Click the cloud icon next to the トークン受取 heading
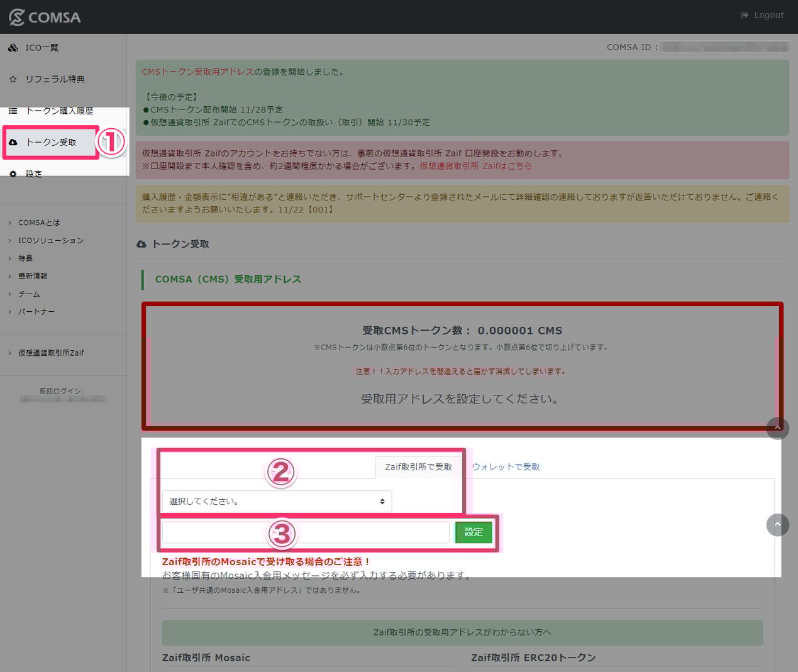 [x=141, y=244]
